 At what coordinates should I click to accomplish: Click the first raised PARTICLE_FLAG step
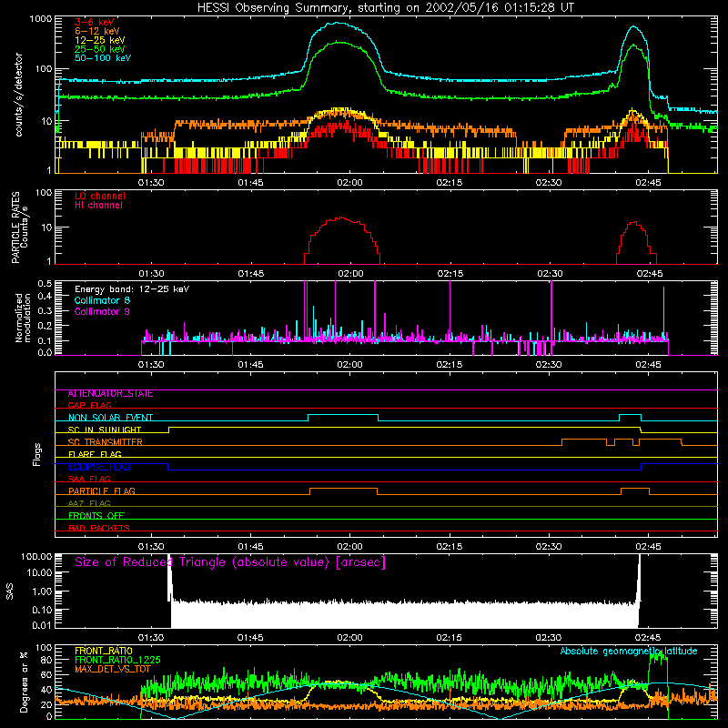344,489
